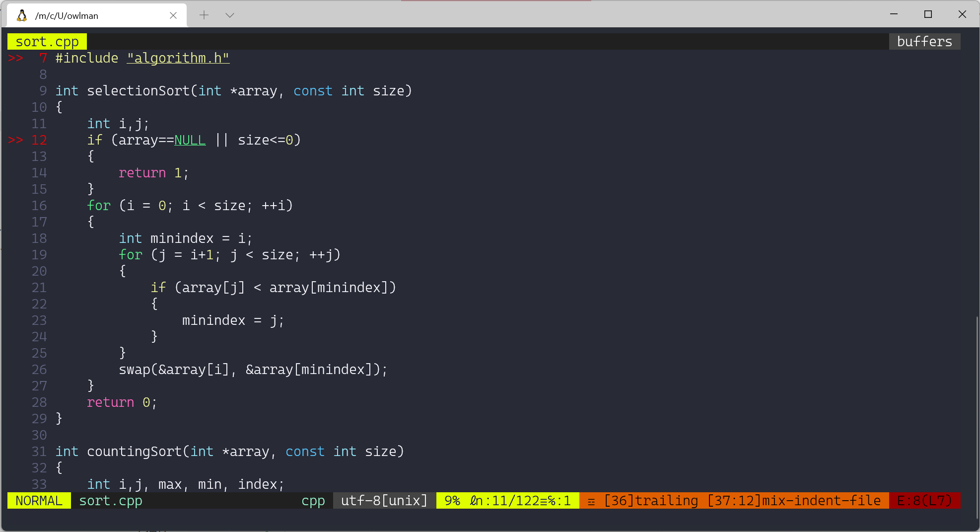Screen dimensions: 980x532
Task: Click closing brace on line 29
Action: pos(59,419)
